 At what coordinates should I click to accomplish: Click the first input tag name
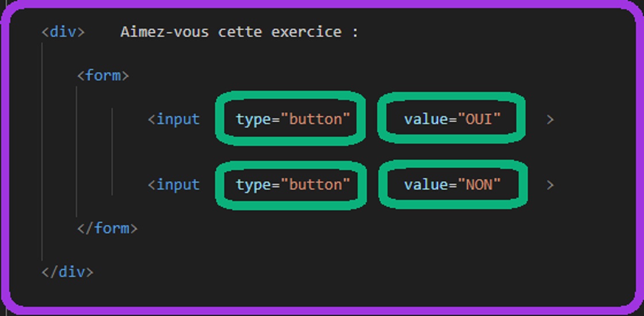[x=178, y=119]
